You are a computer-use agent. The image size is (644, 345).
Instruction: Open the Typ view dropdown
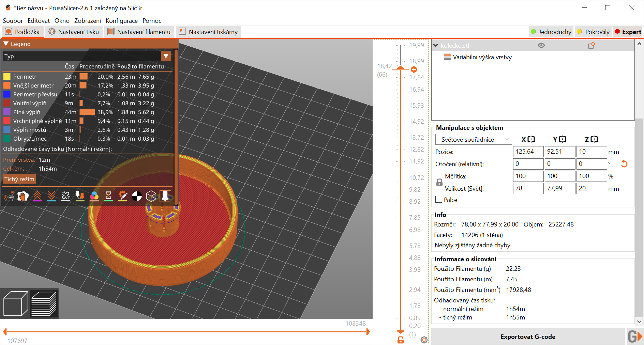pyautogui.click(x=166, y=56)
